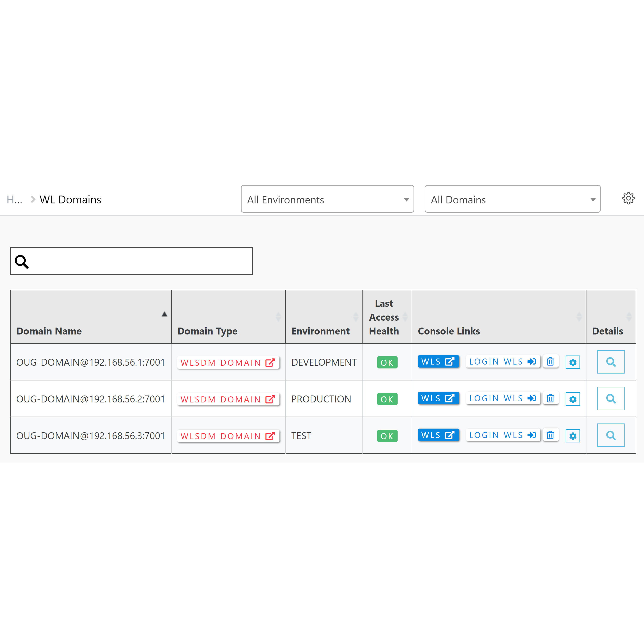
Task: Click the OK health badge for DEVELOPMENT
Action: pyautogui.click(x=387, y=363)
